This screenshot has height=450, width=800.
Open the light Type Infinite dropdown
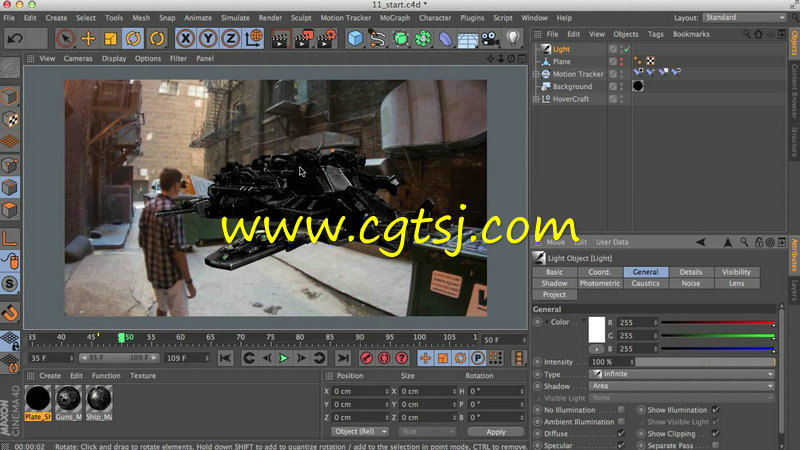tap(682, 374)
